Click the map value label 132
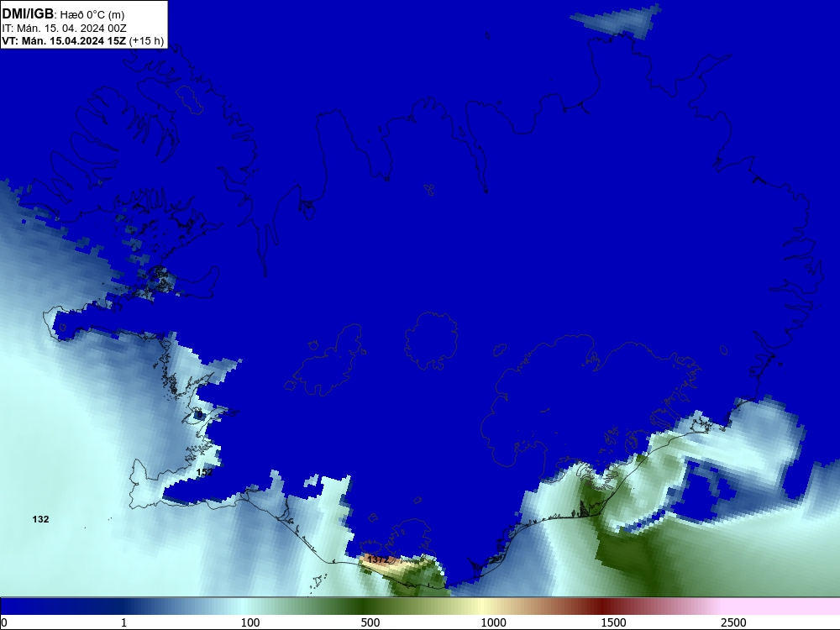This screenshot has width=840, height=630. click(x=40, y=519)
